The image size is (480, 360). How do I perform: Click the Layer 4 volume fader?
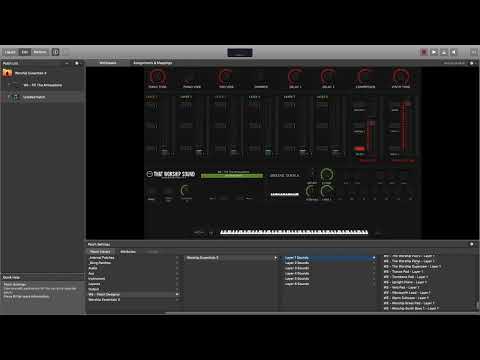click(x=268, y=152)
